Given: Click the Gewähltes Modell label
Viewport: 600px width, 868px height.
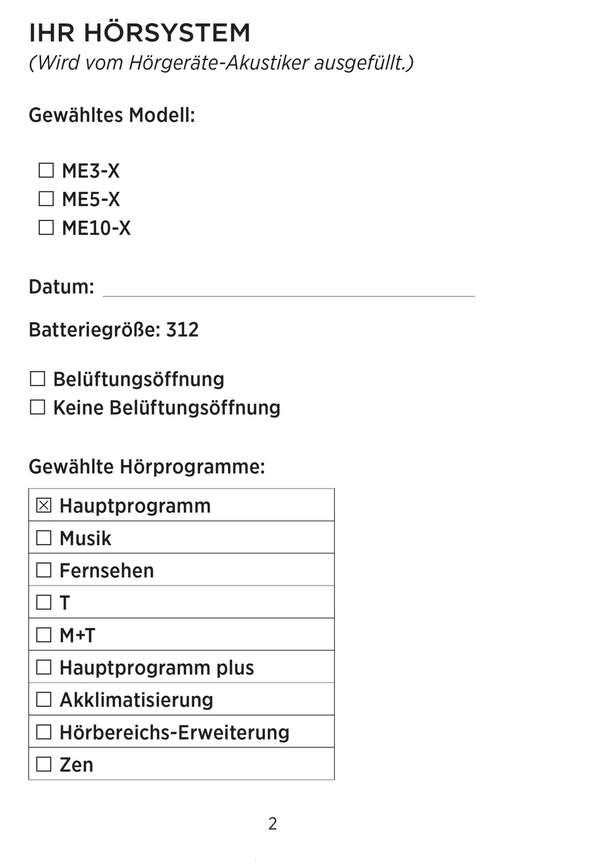Looking at the screenshot, I should (x=112, y=115).
